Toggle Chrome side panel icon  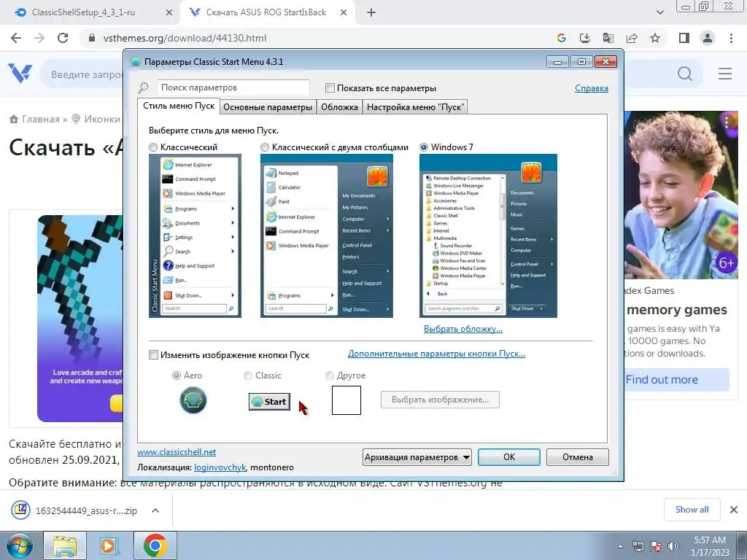pyautogui.click(x=684, y=38)
